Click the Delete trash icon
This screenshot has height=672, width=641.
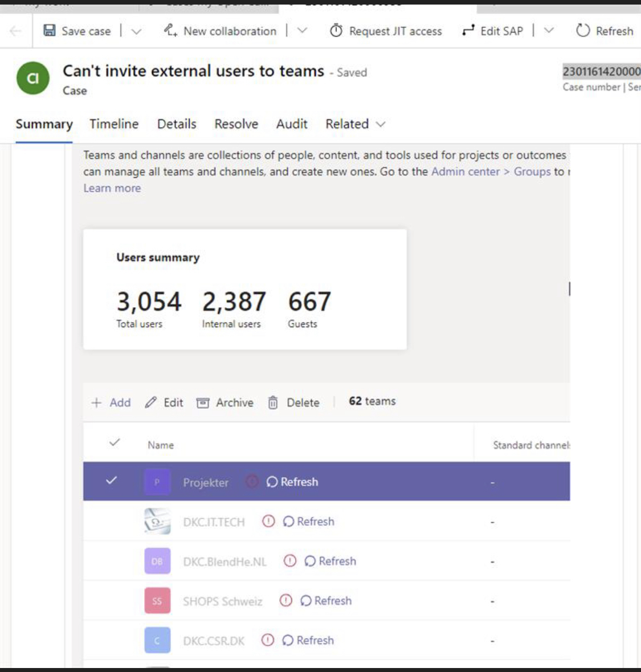pyautogui.click(x=274, y=402)
